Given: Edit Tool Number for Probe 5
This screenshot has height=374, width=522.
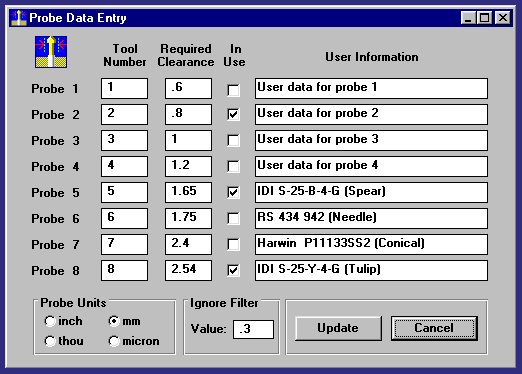Looking at the screenshot, I should click(124, 192).
